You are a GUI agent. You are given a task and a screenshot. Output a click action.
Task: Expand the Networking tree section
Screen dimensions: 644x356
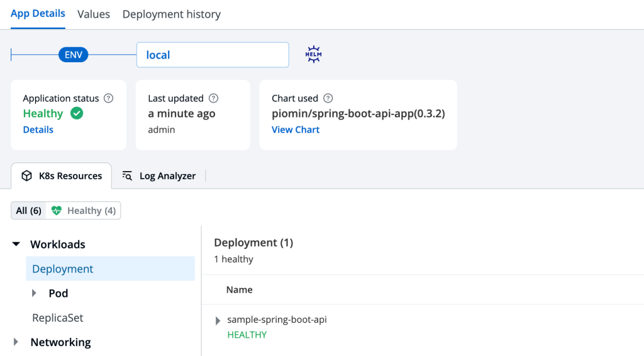click(16, 342)
